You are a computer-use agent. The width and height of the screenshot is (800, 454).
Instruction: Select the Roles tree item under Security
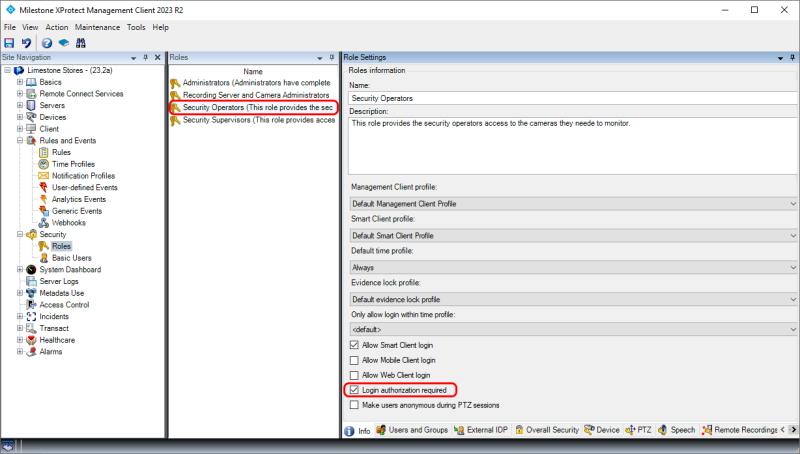point(61,246)
